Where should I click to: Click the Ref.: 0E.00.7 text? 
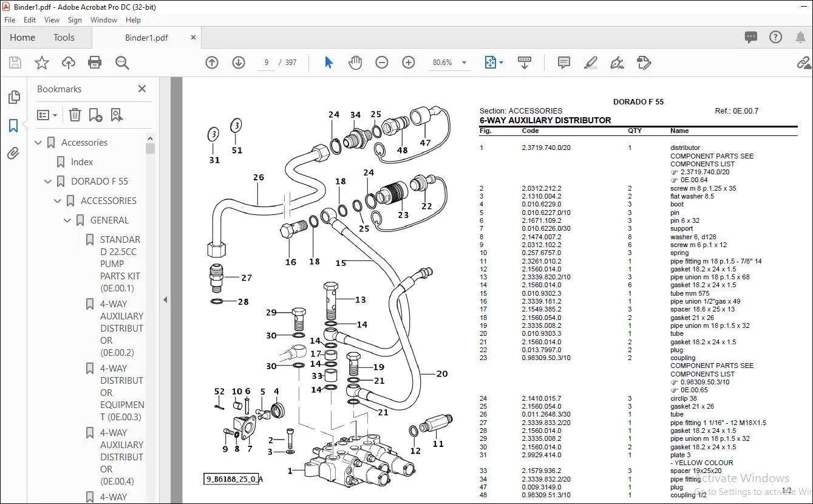[736, 111]
